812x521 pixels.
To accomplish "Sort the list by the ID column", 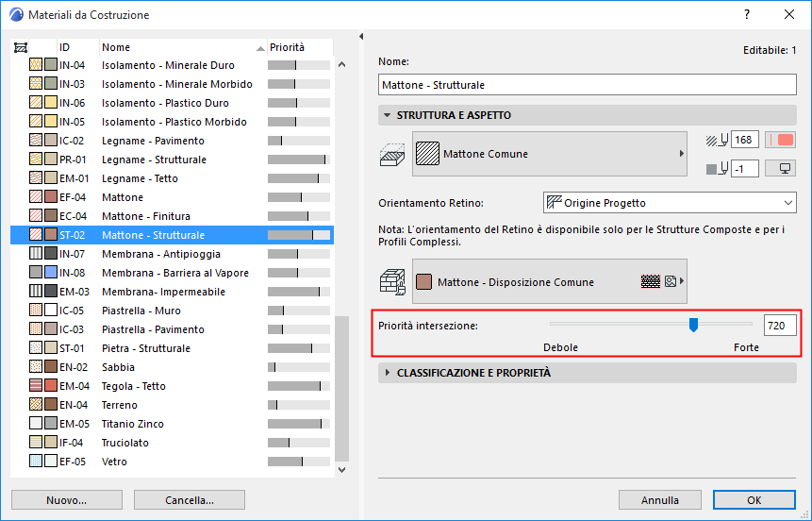I will coord(77,47).
